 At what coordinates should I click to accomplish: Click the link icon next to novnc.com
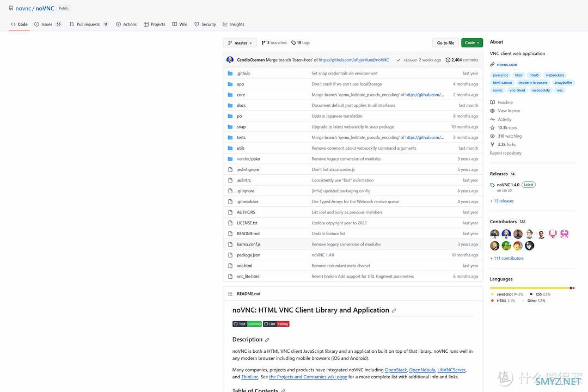[x=492, y=65]
